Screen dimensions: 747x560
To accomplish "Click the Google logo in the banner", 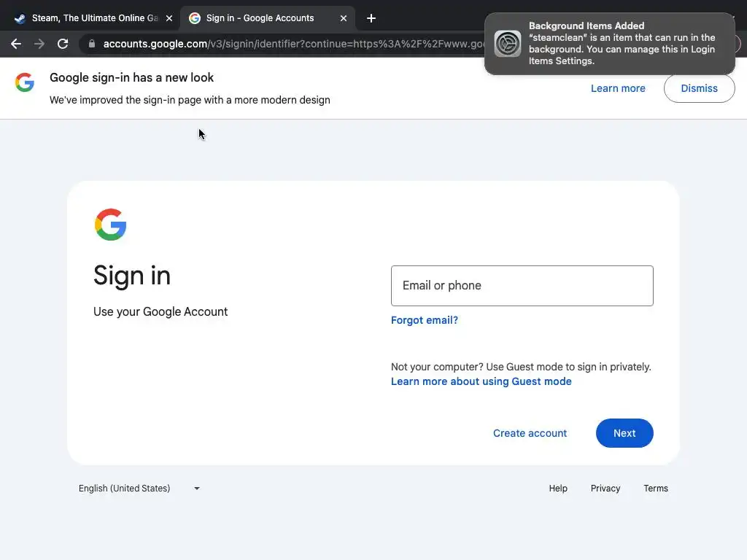I will pos(25,82).
